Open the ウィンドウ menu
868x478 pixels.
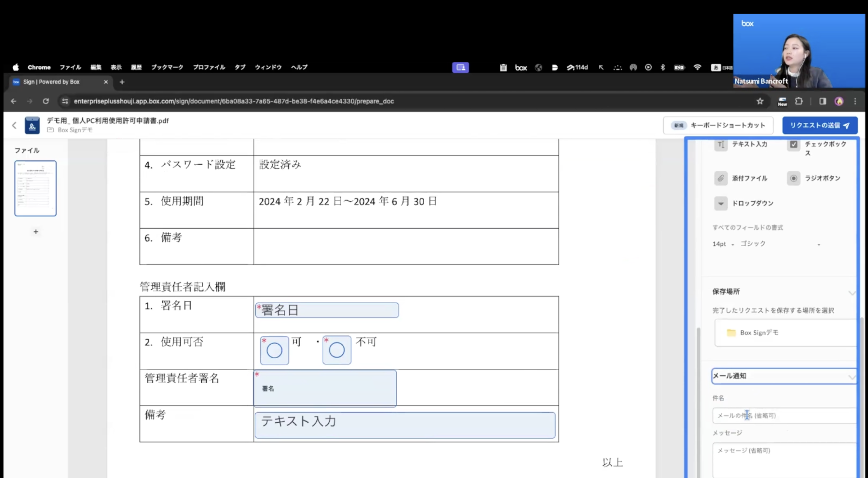(x=268, y=67)
